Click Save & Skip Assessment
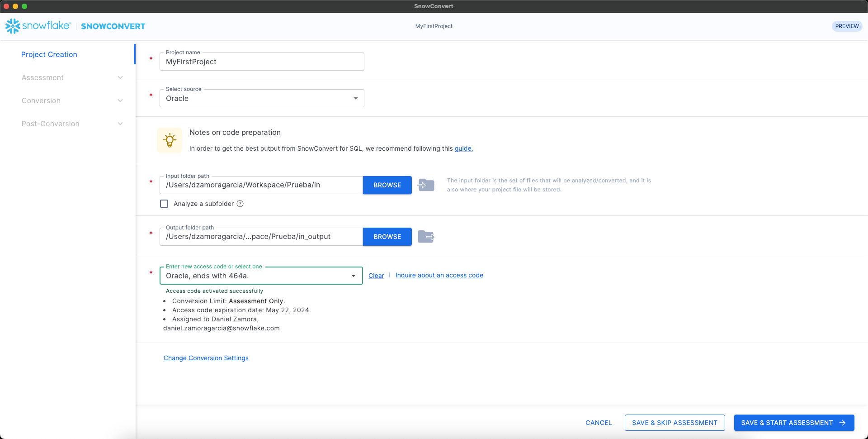868x439 pixels. pos(675,423)
